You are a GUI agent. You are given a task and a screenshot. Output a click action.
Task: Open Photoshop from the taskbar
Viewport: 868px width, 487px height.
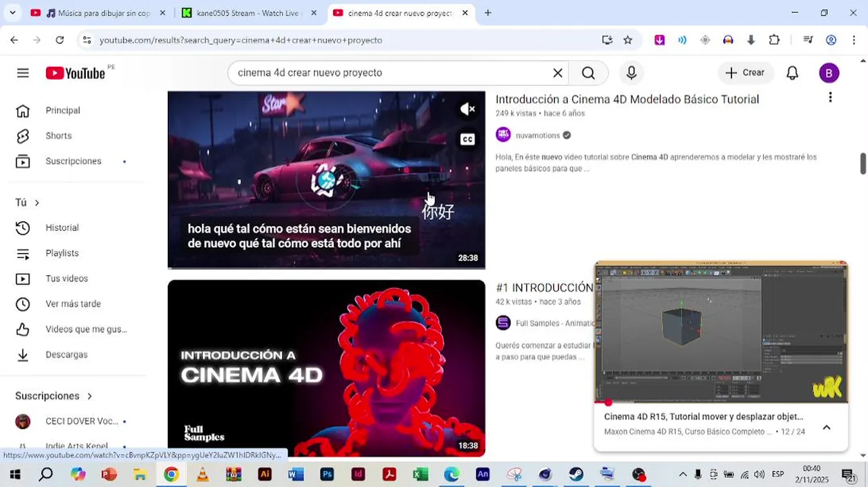pos(327,474)
